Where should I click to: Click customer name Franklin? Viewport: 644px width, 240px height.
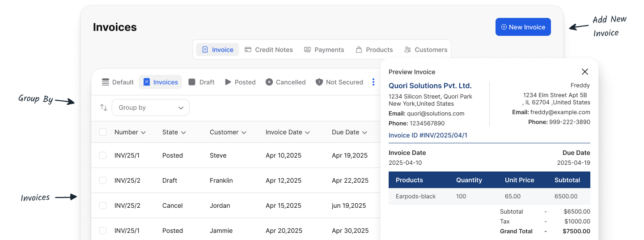point(221,180)
